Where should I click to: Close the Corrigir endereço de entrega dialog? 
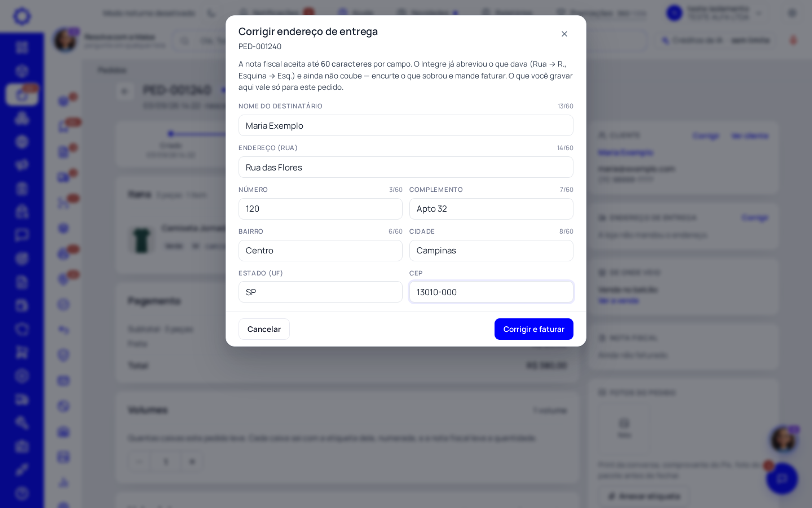pyautogui.click(x=564, y=34)
